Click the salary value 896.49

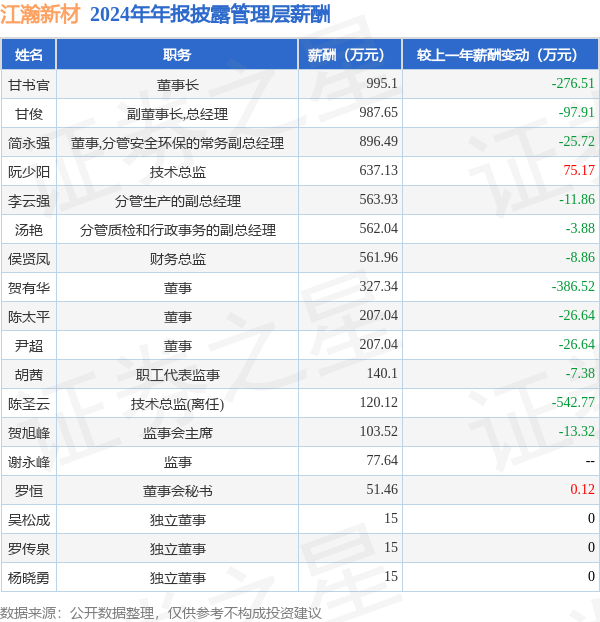click(x=378, y=141)
